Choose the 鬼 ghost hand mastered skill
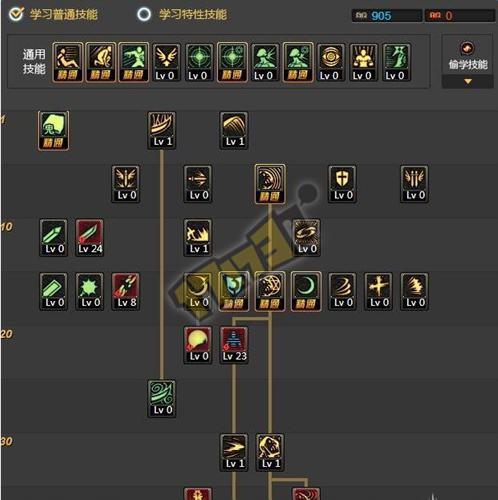498x500 pixels. click(x=53, y=131)
